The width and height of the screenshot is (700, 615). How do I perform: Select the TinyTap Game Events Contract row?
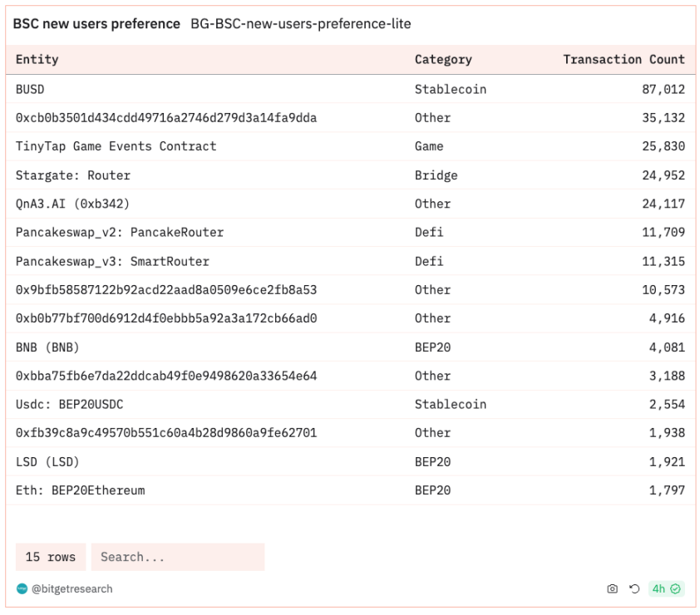(351, 146)
